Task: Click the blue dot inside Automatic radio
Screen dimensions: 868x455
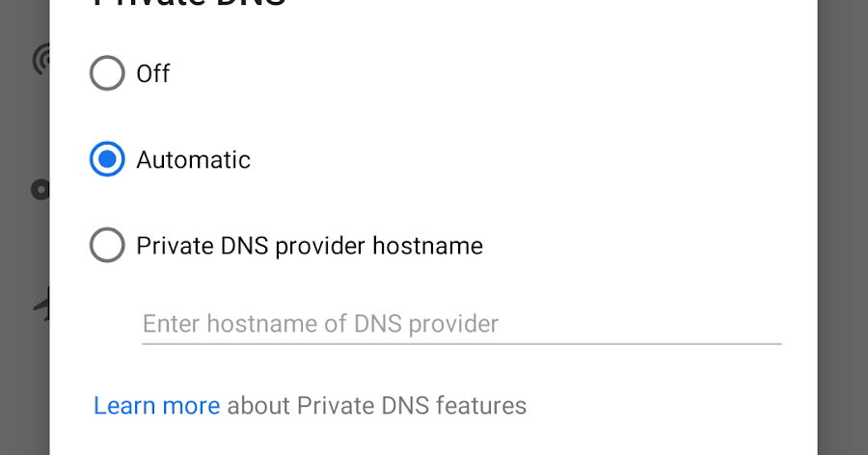Action: pos(107,159)
